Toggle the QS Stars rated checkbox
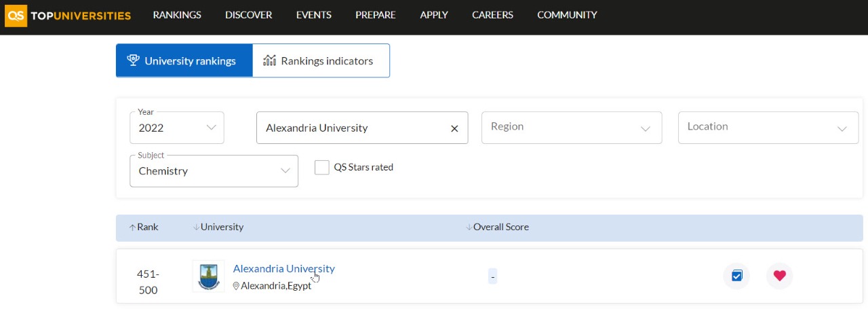 pyautogui.click(x=322, y=167)
